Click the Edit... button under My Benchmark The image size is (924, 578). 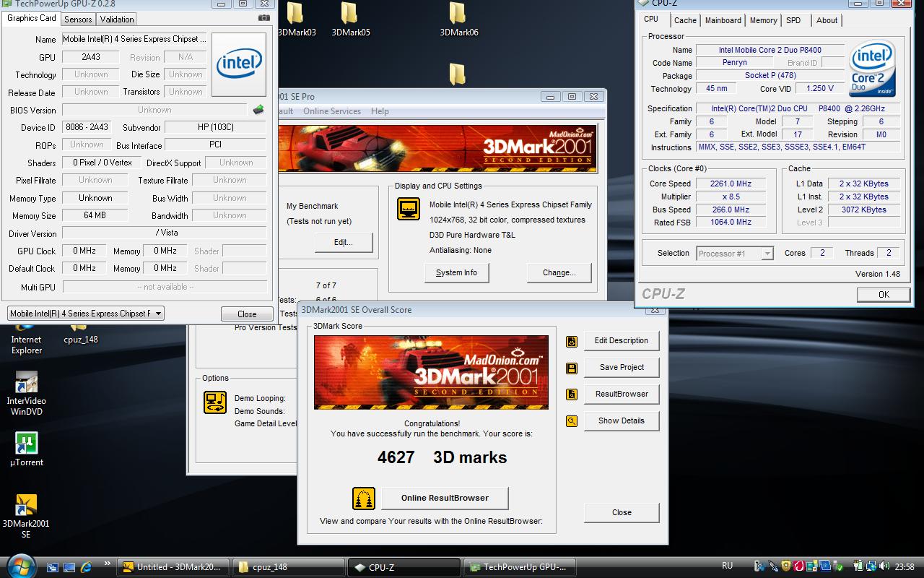coord(343,243)
